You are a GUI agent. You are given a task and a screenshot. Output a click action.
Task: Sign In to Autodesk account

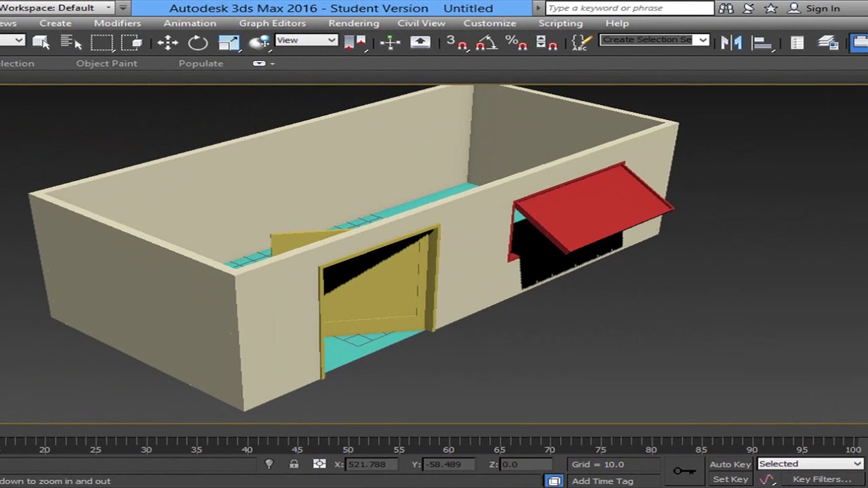814,8
